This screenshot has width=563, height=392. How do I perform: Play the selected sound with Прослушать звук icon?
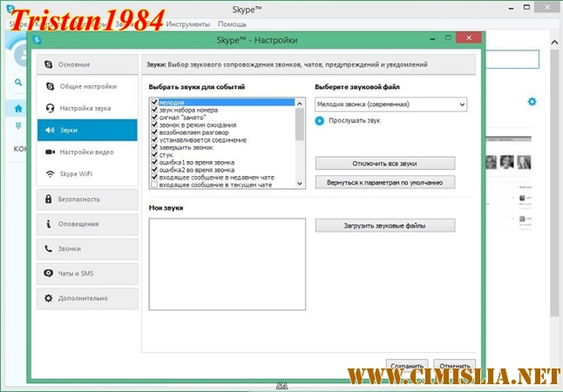[x=320, y=121]
